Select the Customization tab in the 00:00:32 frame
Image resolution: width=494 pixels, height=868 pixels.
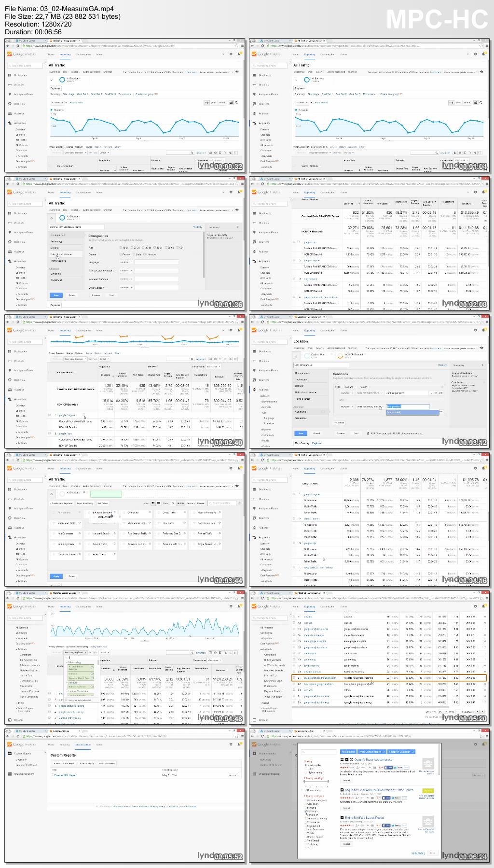(x=83, y=55)
